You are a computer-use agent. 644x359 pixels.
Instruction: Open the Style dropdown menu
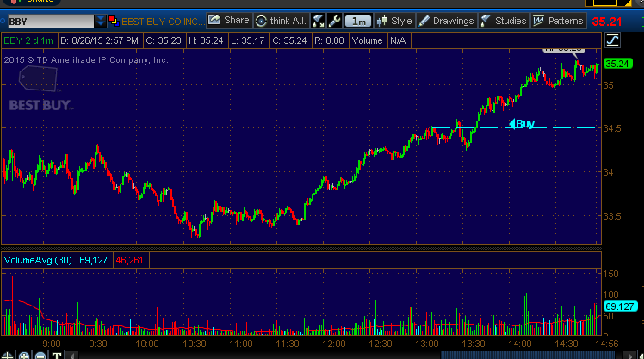tap(395, 21)
